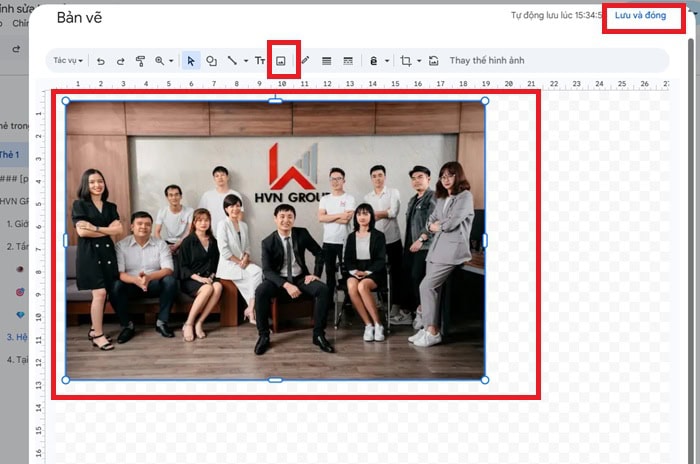Pick the Line drawing tool
700x464 pixels.
tap(232, 60)
